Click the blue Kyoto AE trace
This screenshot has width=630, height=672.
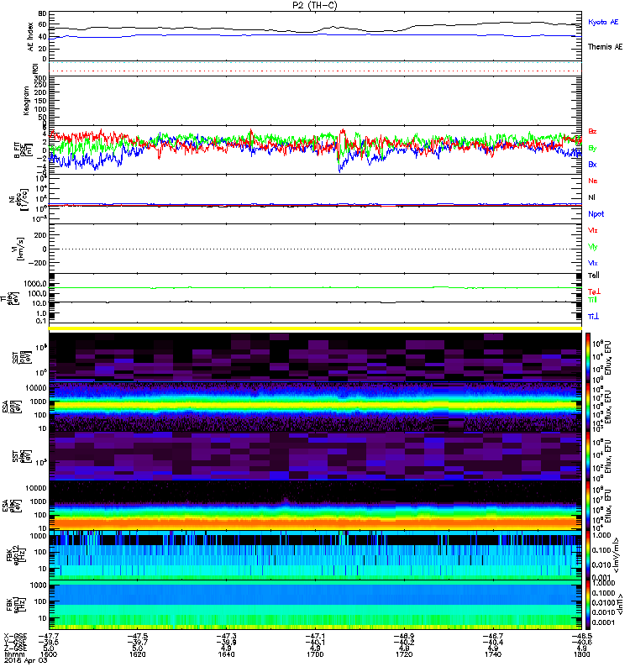[315, 34]
